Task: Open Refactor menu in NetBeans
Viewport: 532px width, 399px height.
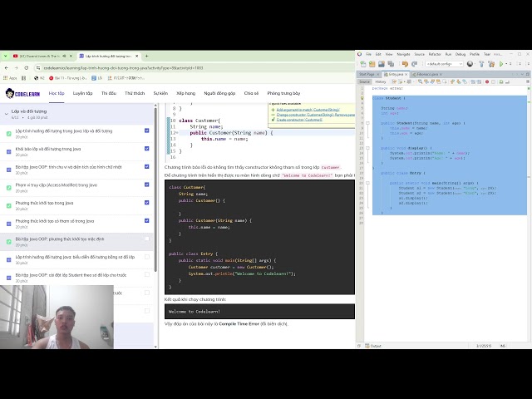Action: [435, 54]
